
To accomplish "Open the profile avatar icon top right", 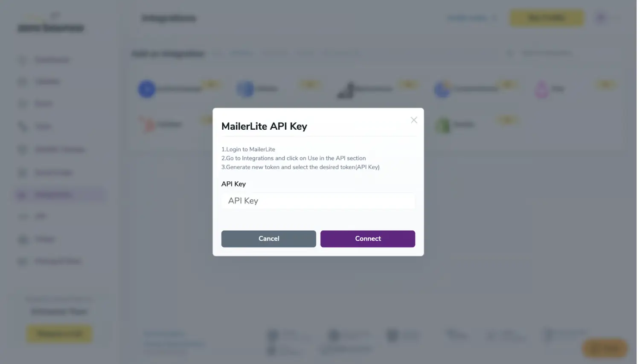I will (x=599, y=17).
